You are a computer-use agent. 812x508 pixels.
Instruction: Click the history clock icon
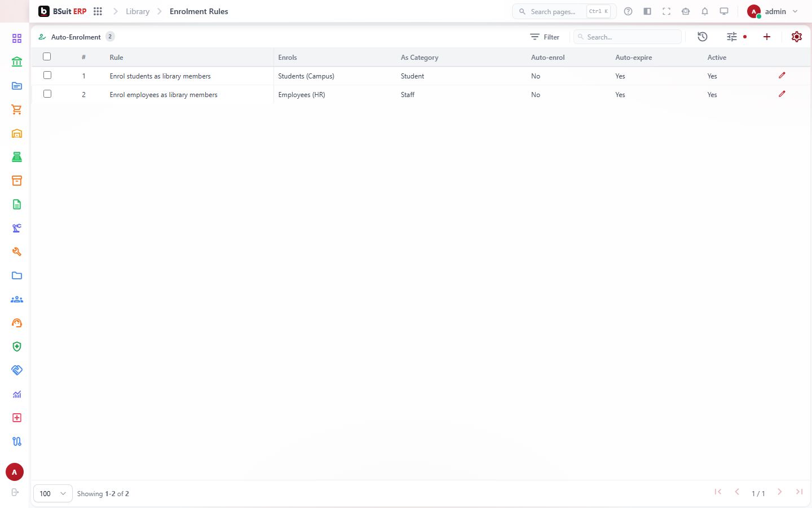[x=703, y=37]
